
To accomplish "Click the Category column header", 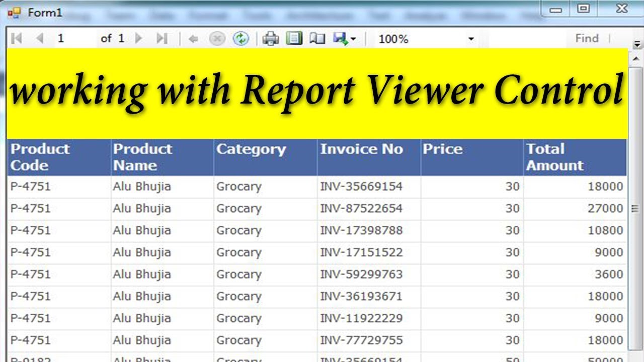I will pyautogui.click(x=266, y=157).
